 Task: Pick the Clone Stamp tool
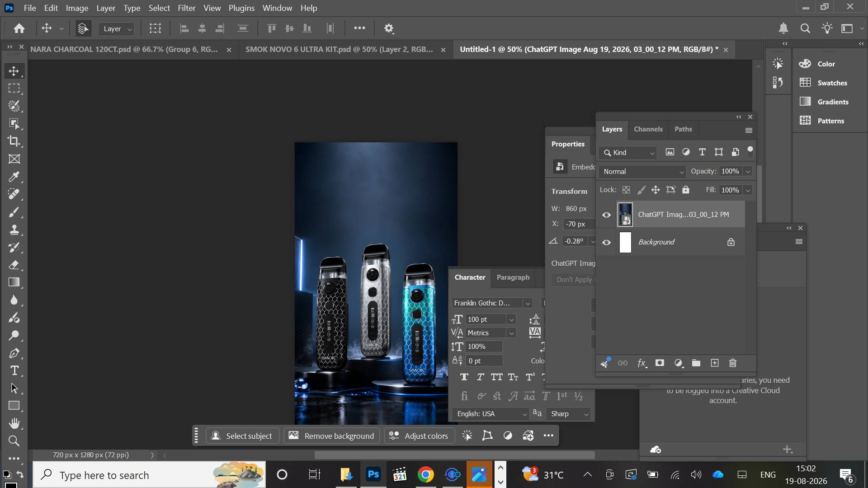[14, 230]
